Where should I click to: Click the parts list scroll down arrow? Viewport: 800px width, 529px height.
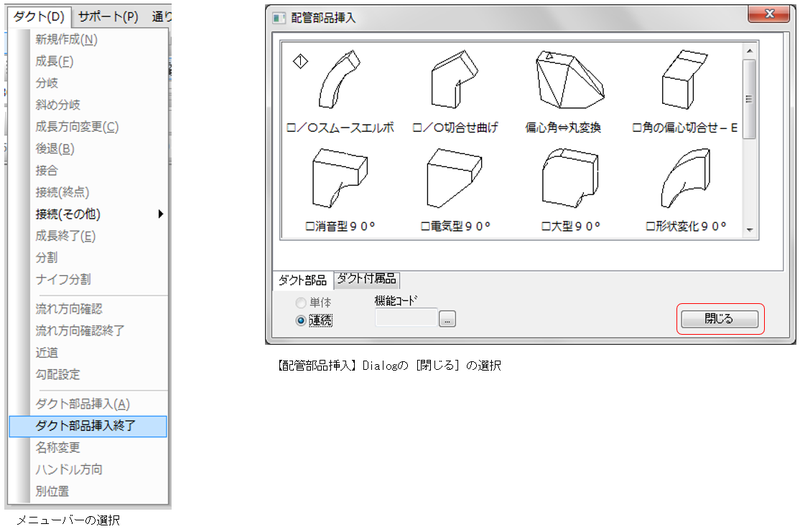click(x=750, y=231)
